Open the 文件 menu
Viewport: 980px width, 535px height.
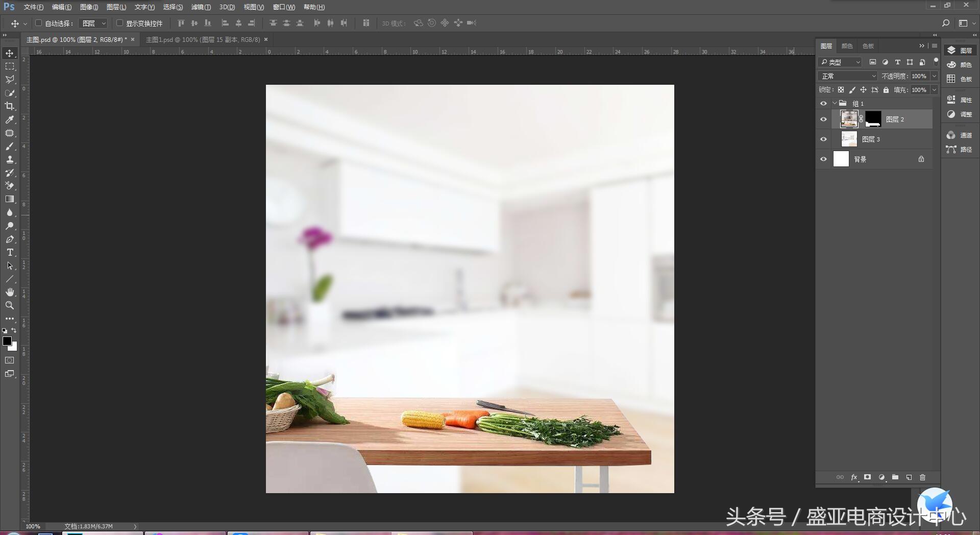[x=33, y=7]
